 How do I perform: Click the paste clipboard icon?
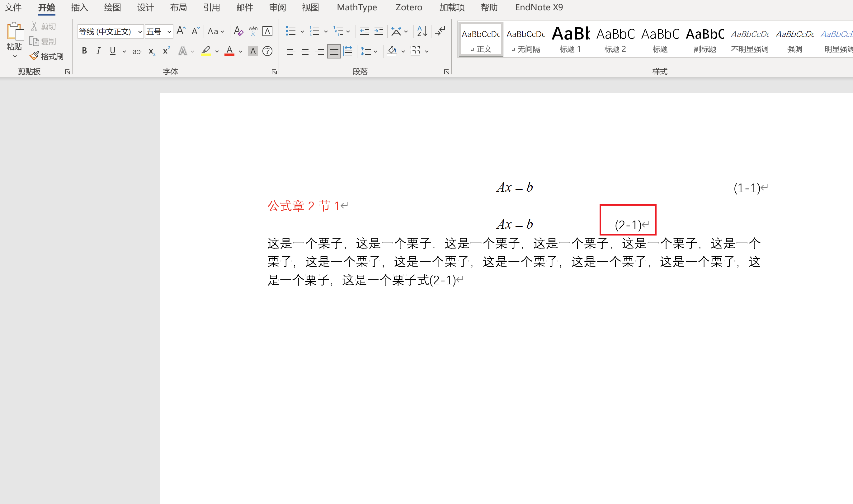(15, 31)
